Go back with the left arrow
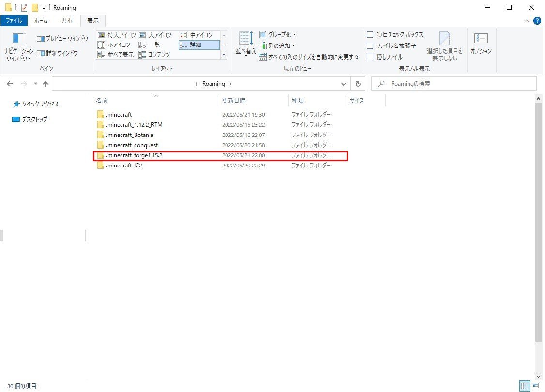 tap(10, 84)
